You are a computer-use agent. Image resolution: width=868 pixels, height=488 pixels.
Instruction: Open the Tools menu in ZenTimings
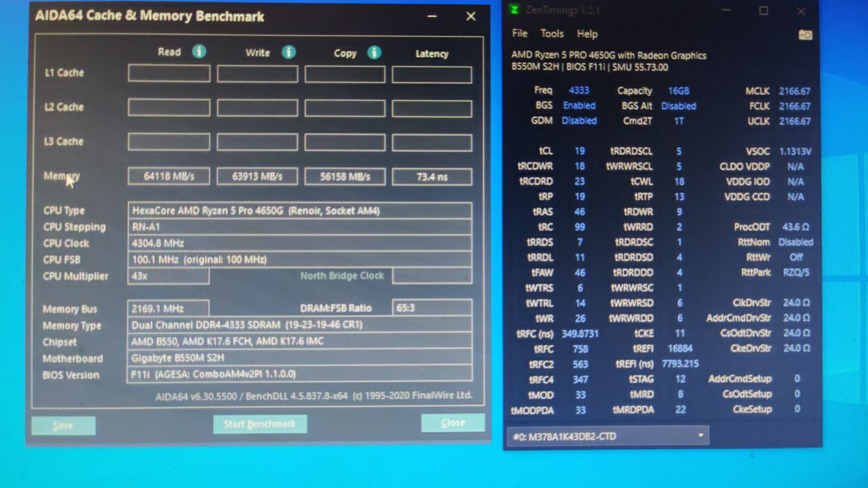(552, 33)
